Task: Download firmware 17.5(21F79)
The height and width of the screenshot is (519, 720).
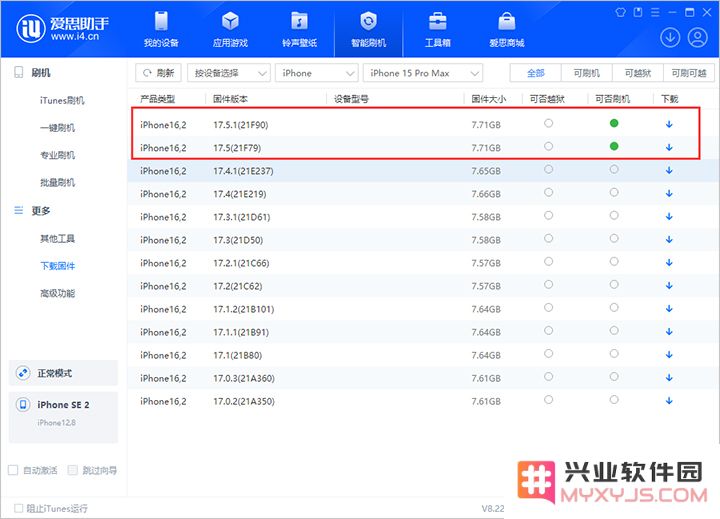Action: (669, 147)
